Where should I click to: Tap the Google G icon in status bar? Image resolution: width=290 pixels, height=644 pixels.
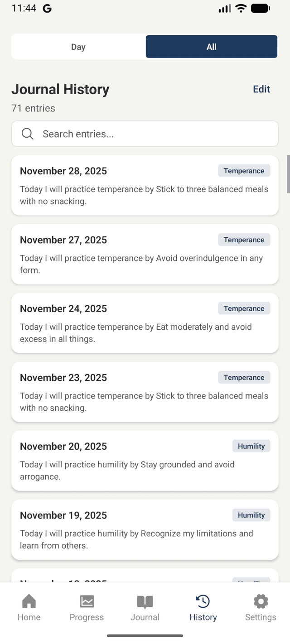[47, 8]
